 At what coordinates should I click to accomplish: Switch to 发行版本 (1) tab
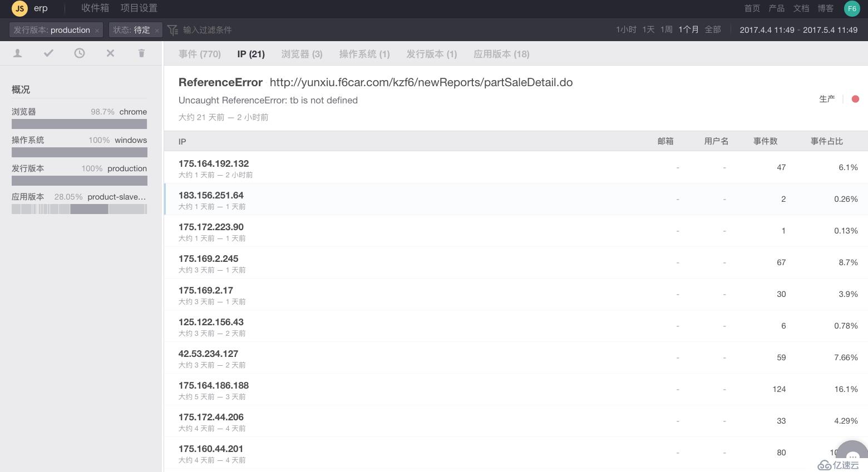[x=432, y=54]
